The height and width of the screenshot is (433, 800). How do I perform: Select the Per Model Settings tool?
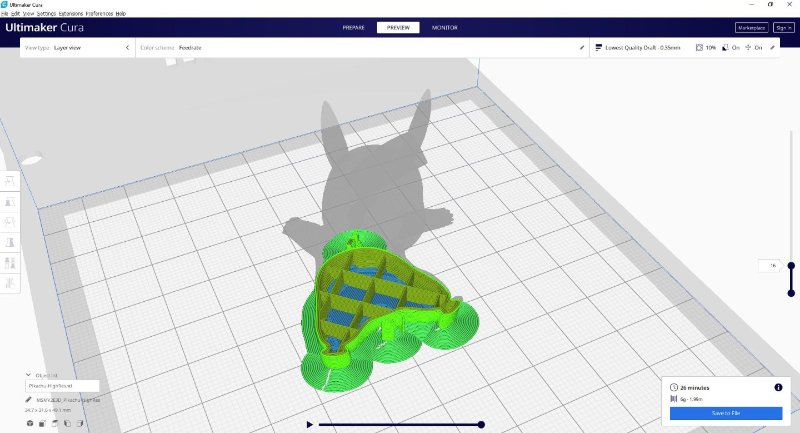click(10, 263)
